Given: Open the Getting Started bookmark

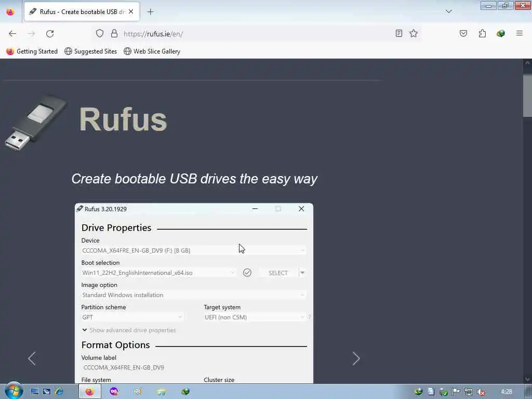Looking at the screenshot, I should 32,51.
